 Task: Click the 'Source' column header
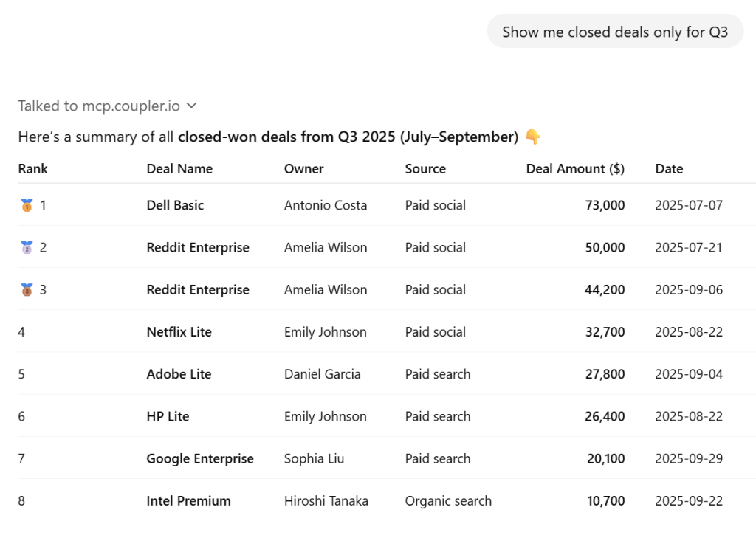(x=425, y=169)
